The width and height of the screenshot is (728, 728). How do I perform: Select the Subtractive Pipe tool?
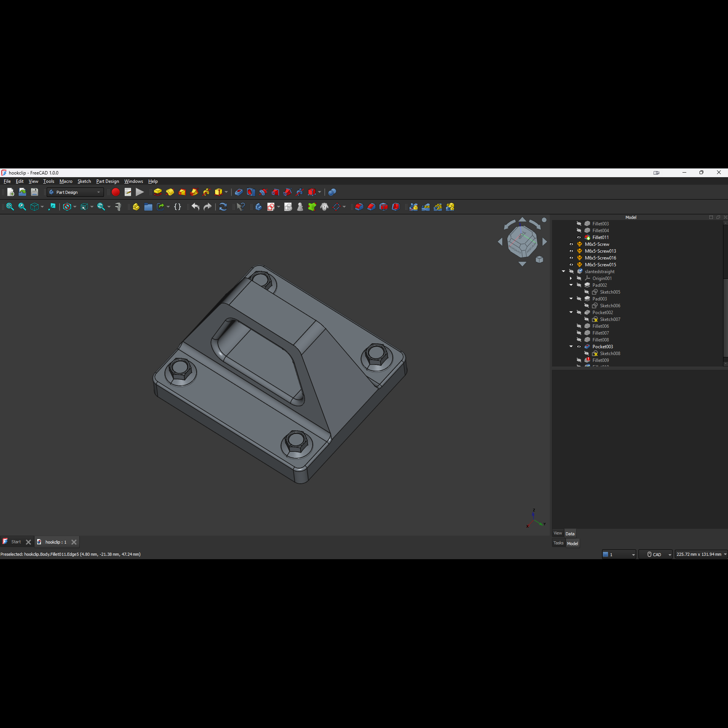pyautogui.click(x=287, y=192)
